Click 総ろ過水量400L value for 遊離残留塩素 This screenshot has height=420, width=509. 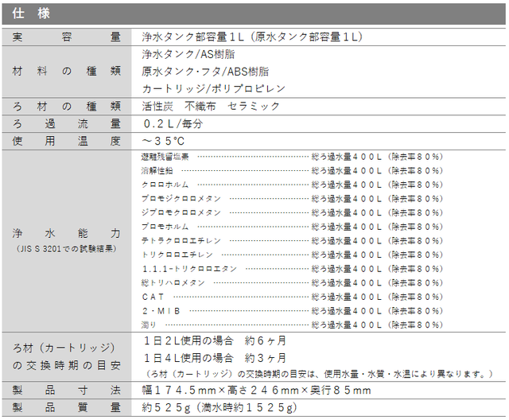(x=347, y=157)
